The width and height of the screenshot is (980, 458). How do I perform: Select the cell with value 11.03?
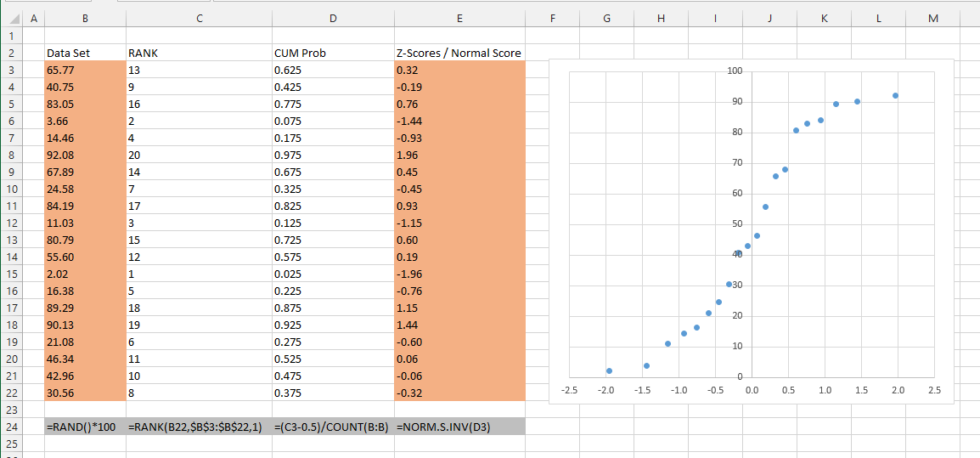pyautogui.click(x=85, y=223)
